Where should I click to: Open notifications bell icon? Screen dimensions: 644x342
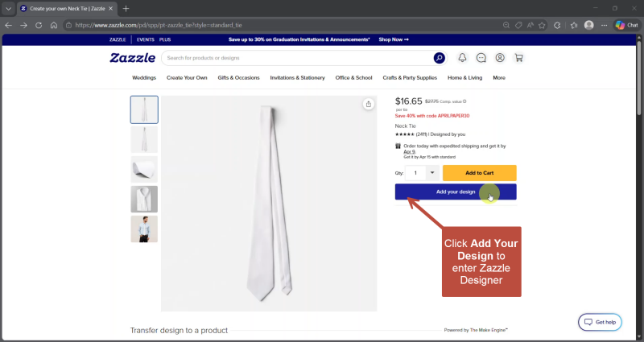click(x=462, y=58)
